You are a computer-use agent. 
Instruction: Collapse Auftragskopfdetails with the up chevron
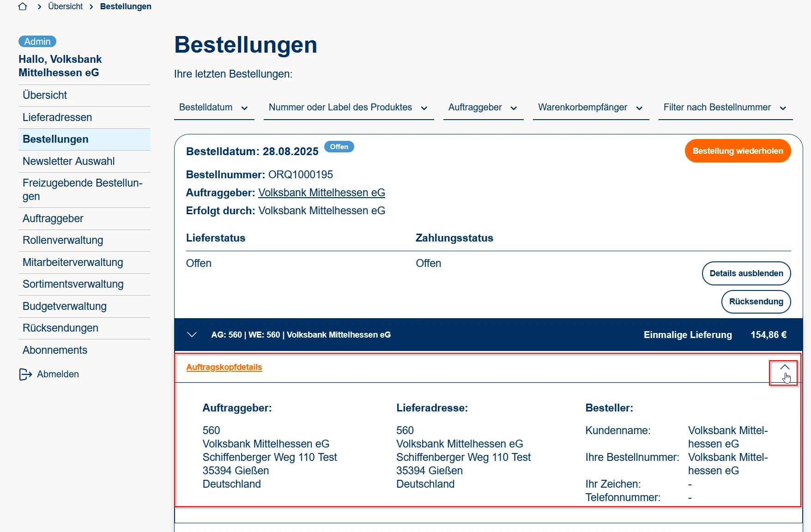tap(784, 368)
